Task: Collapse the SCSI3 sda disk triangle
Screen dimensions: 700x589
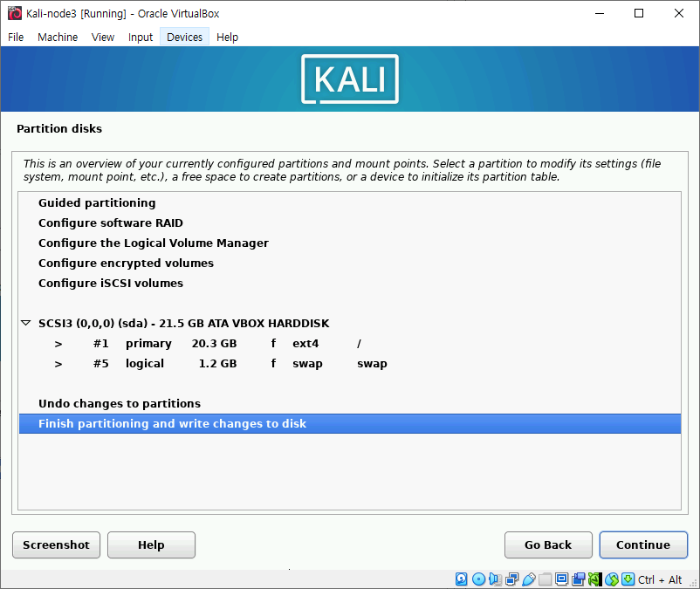Action: click(26, 323)
